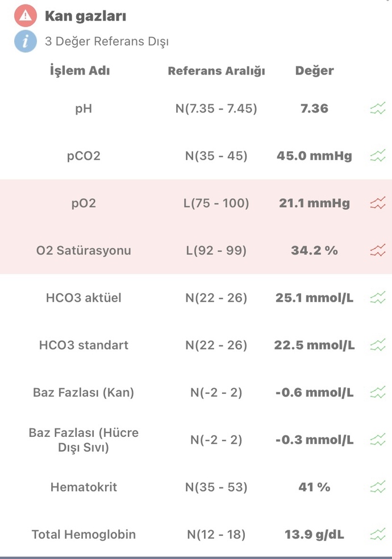Viewport: 392px width, 559px height.
Task: Tap the red warning triangle icon
Action: click(26, 16)
